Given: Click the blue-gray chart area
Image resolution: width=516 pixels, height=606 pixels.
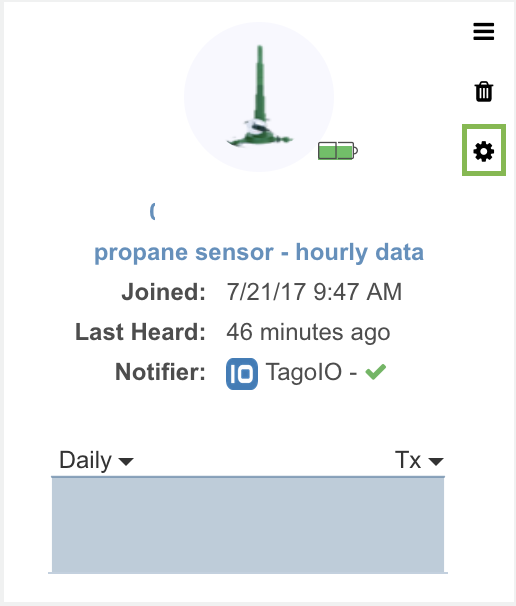Looking at the screenshot, I should (248, 525).
